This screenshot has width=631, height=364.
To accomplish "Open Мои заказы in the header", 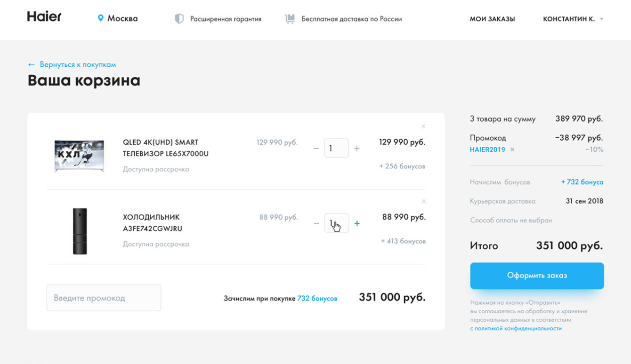I will click(492, 19).
